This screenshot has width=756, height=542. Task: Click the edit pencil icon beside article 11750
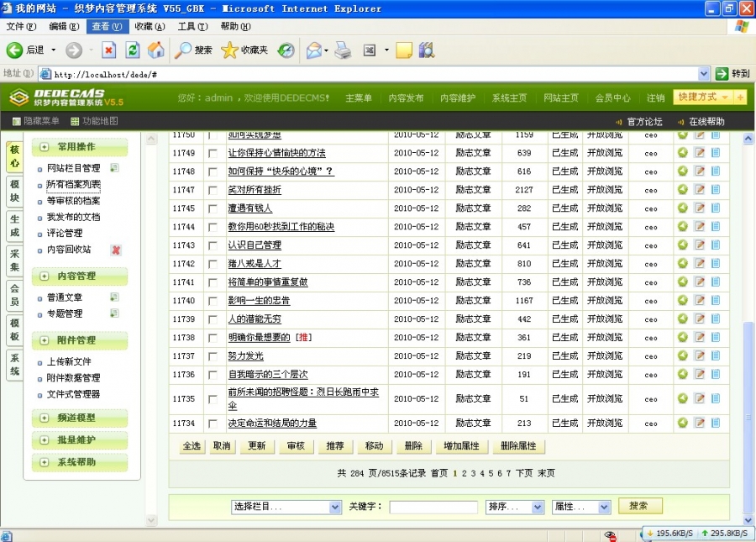[700, 134]
